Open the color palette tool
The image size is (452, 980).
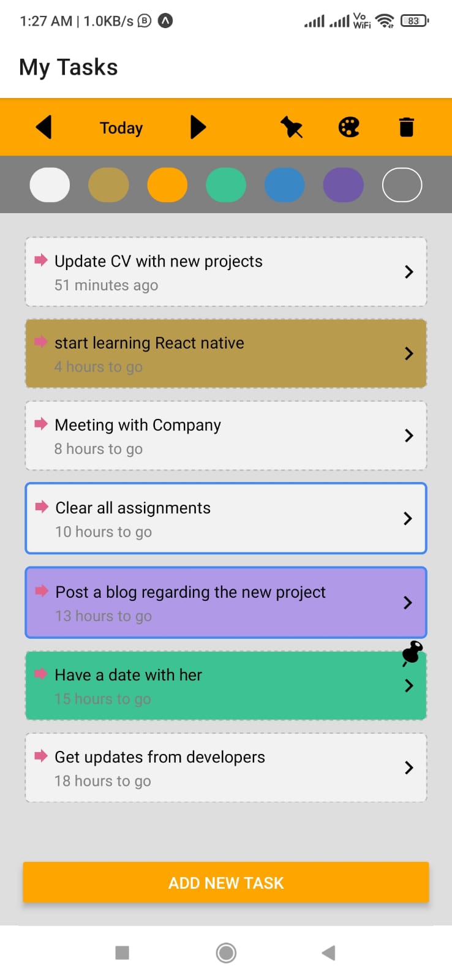click(348, 127)
